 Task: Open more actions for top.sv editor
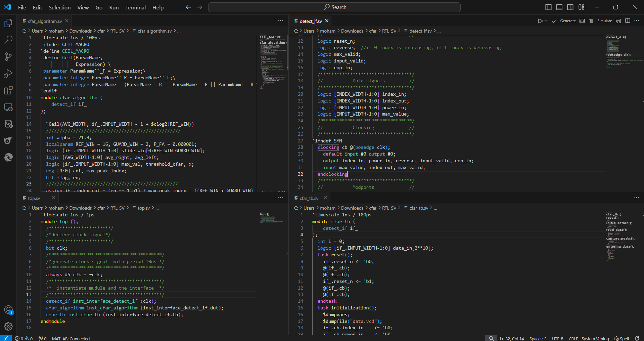(280, 198)
